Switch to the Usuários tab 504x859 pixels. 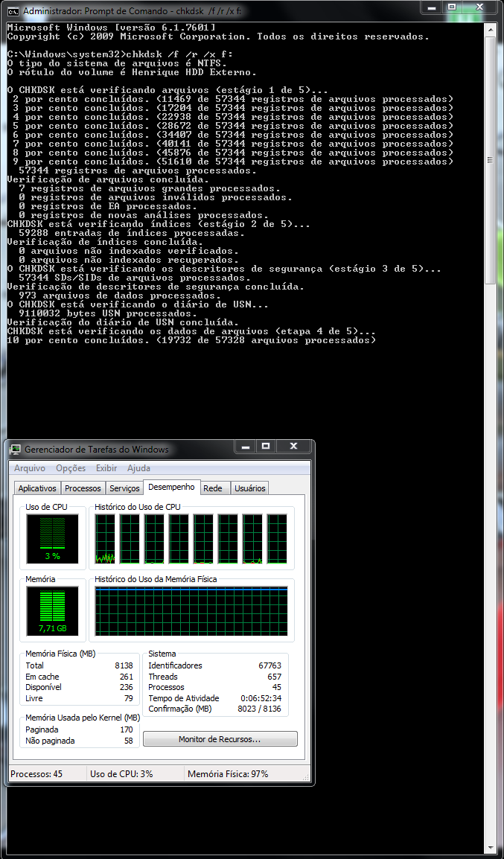(x=250, y=488)
